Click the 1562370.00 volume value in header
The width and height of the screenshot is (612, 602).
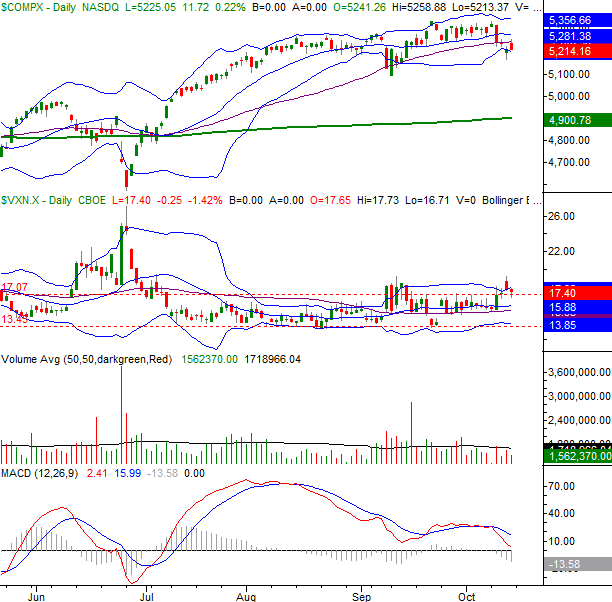[x=210, y=359]
